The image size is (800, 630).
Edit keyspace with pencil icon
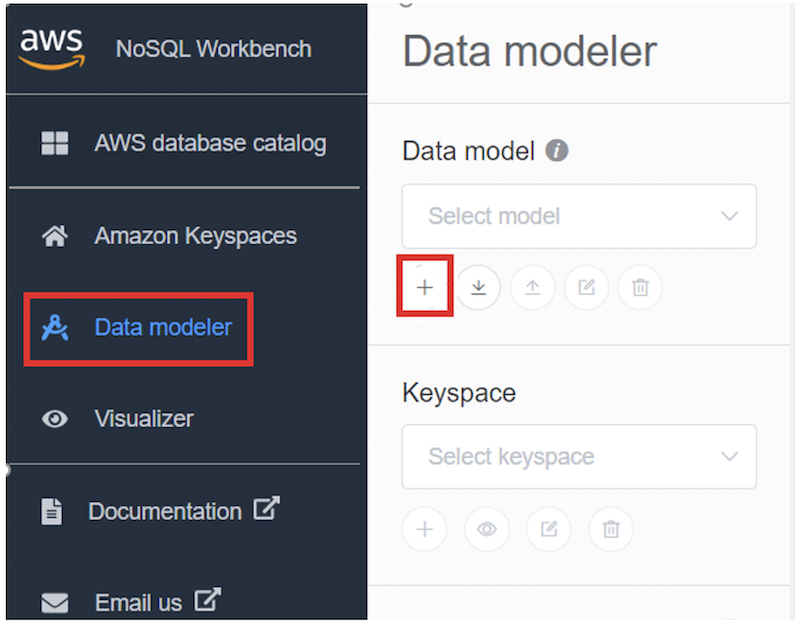[548, 529]
